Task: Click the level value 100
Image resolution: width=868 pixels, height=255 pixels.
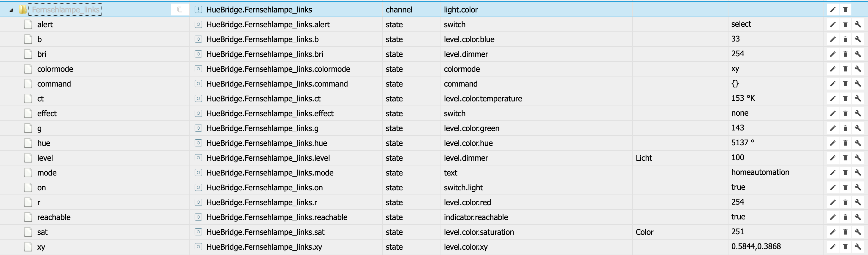Action: tap(738, 157)
